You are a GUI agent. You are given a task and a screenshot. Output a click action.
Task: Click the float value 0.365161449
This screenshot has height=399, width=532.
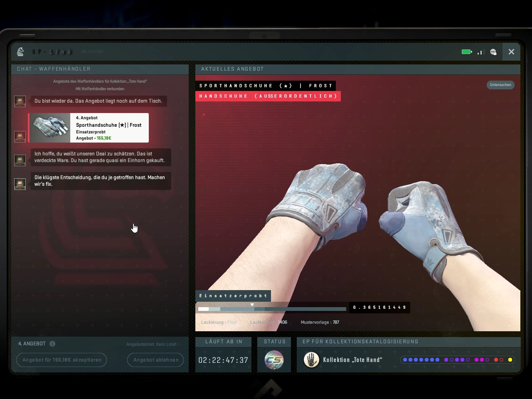click(379, 308)
